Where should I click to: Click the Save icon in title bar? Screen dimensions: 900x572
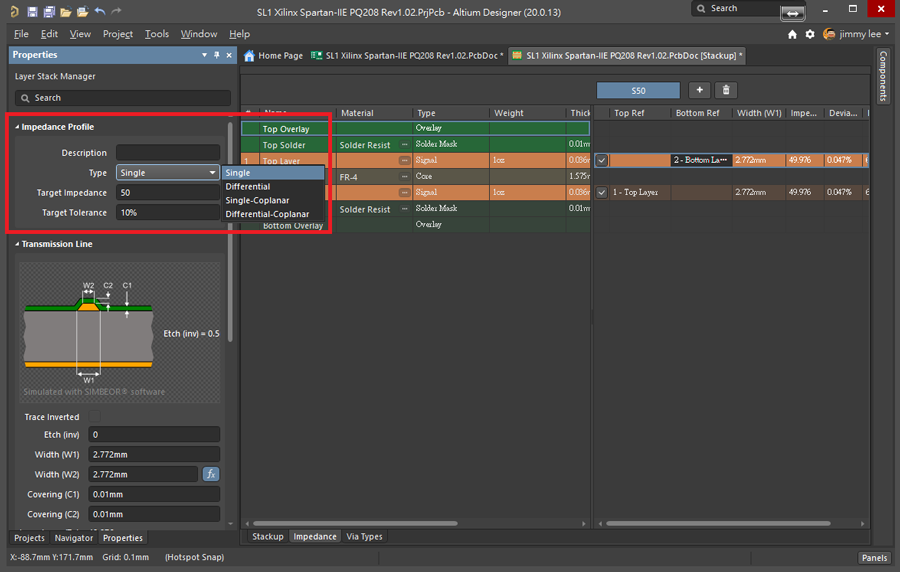(x=33, y=12)
